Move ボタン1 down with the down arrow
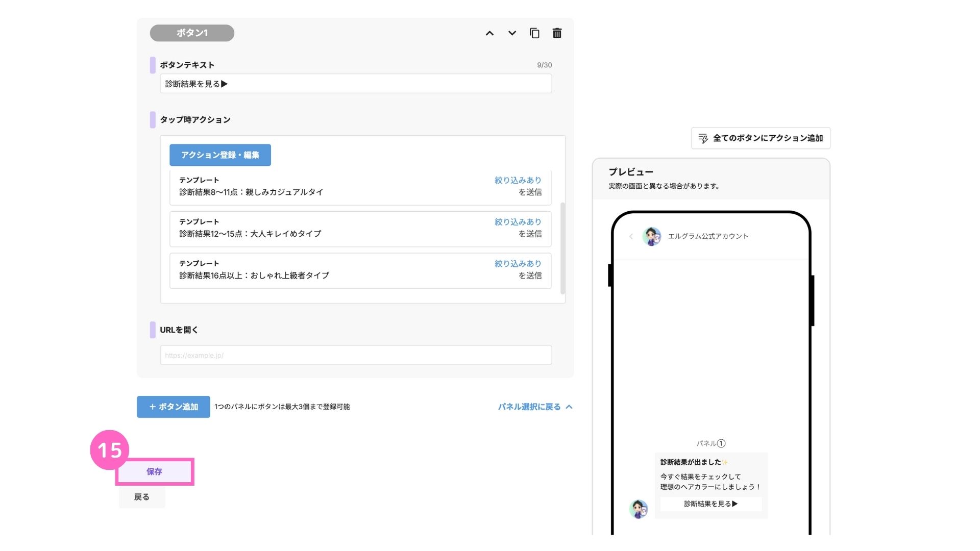Screen dimensions: 980x551 (512, 33)
